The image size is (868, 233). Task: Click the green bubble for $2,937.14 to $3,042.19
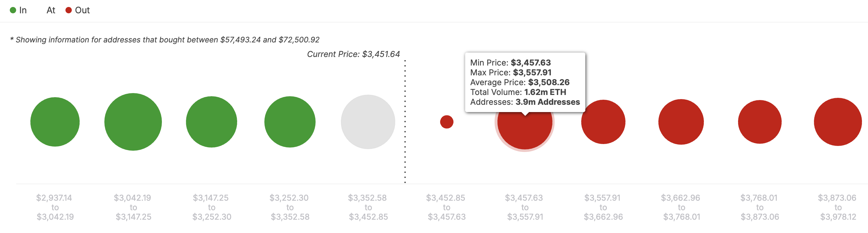pyautogui.click(x=55, y=122)
